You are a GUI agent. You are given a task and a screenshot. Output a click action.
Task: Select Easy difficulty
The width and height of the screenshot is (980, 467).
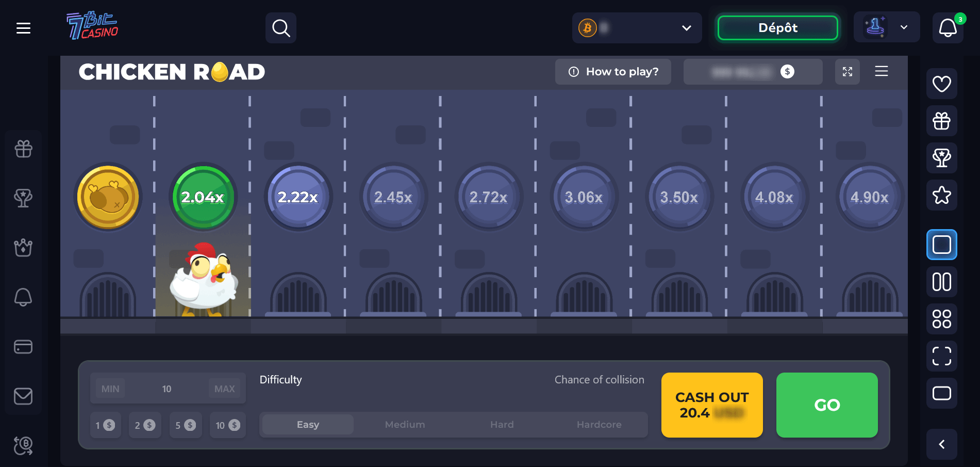tap(308, 425)
